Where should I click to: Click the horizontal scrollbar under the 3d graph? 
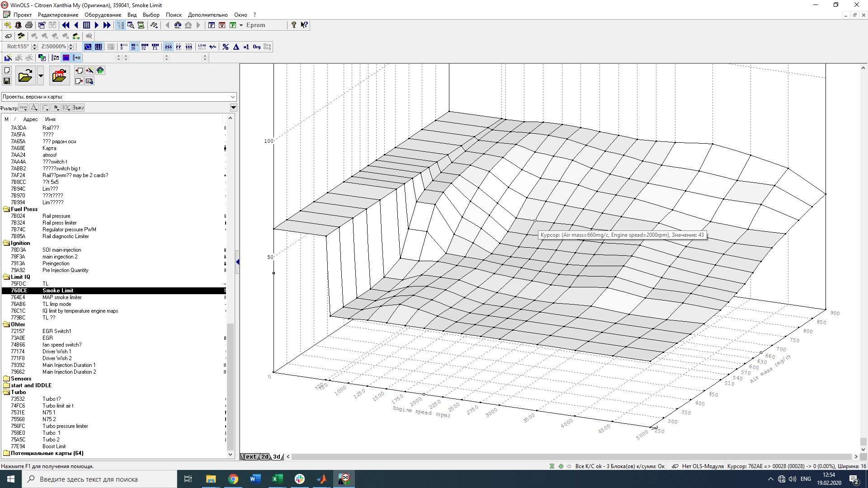coord(571,457)
